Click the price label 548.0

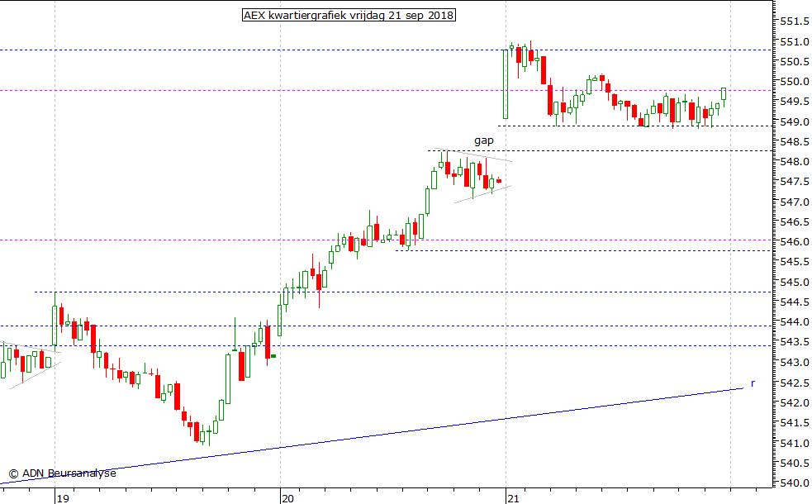(795, 162)
